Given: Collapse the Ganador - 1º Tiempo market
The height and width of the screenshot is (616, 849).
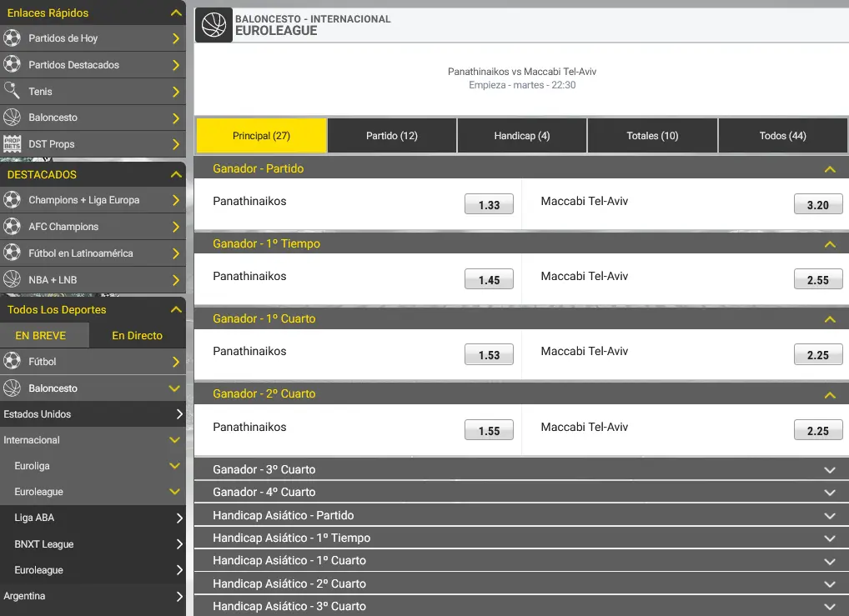Looking at the screenshot, I should pos(830,244).
